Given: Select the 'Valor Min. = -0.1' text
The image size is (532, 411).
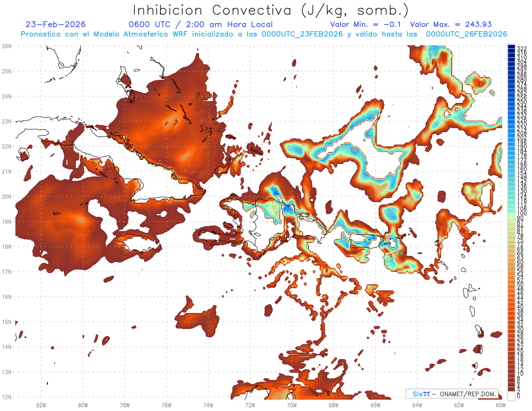Looking at the screenshot, I should click(x=365, y=24).
